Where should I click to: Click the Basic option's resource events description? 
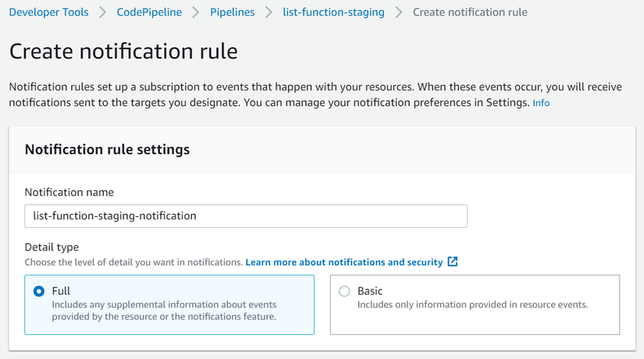[472, 305]
